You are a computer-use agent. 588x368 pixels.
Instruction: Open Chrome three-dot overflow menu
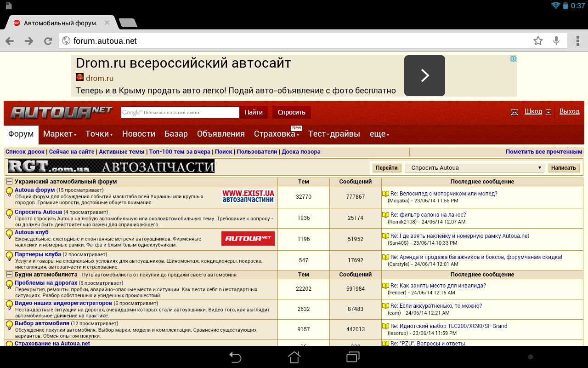point(578,41)
